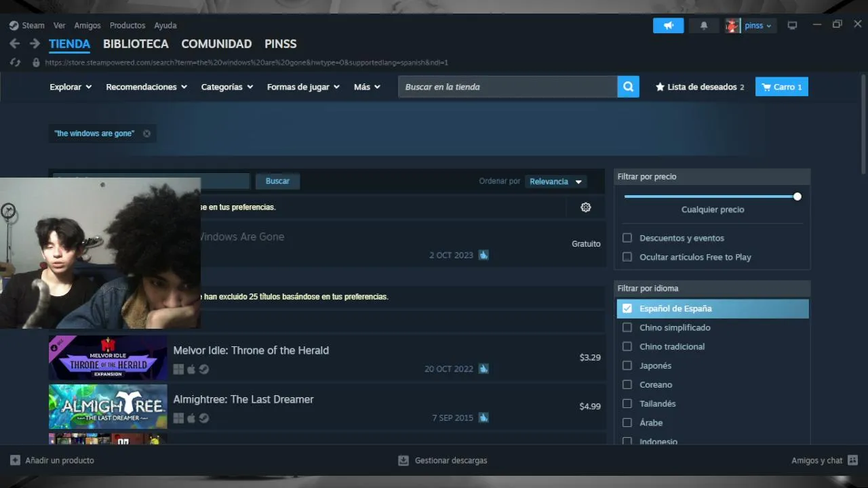This screenshot has height=488, width=868.
Task: Open the Ver menu
Action: (x=60, y=26)
